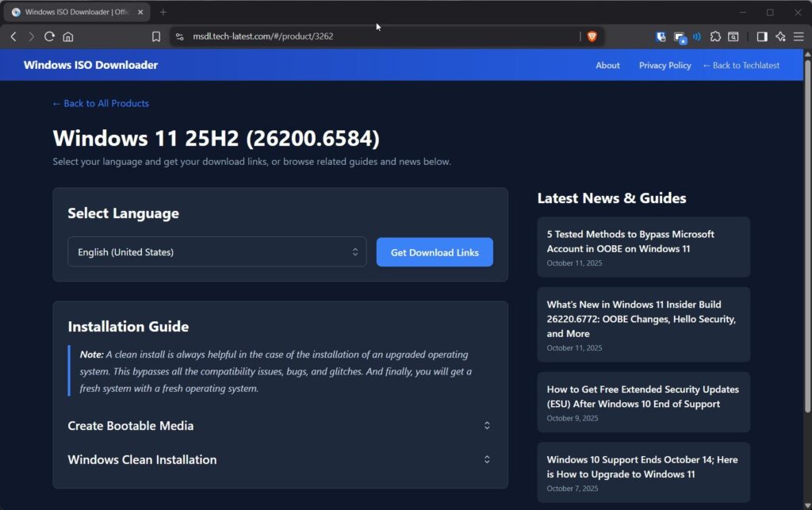
Task: Go Back to All Products
Action: (x=101, y=104)
